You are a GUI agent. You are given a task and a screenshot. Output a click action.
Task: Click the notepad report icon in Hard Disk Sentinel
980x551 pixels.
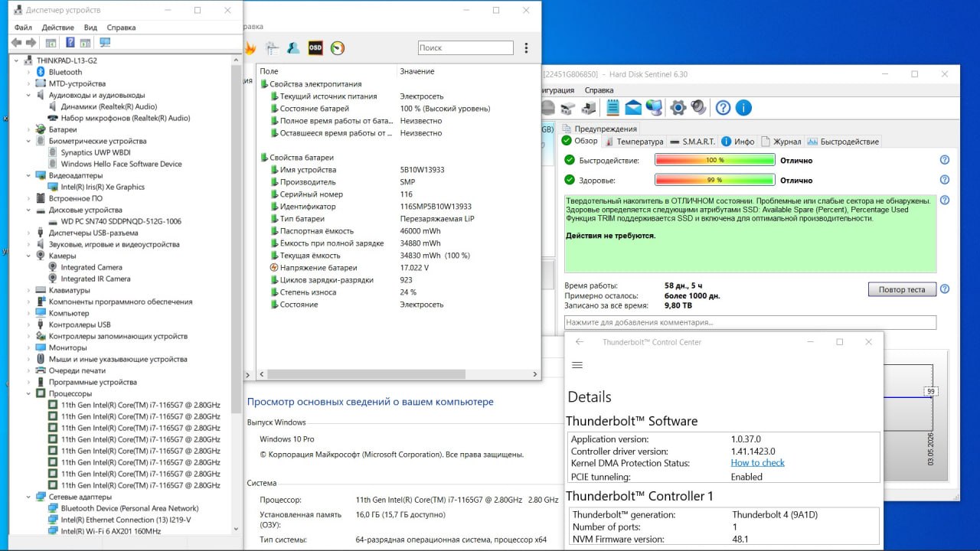(612, 107)
